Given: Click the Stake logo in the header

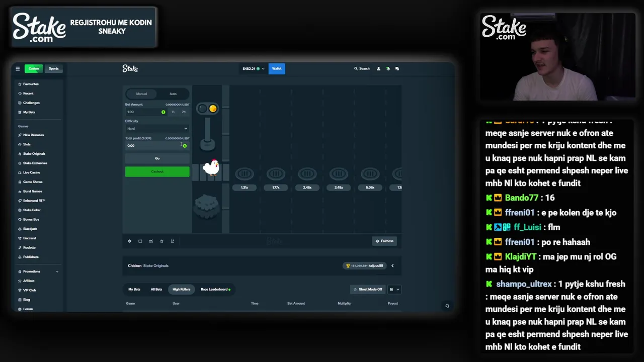Looking at the screenshot, I should point(130,68).
